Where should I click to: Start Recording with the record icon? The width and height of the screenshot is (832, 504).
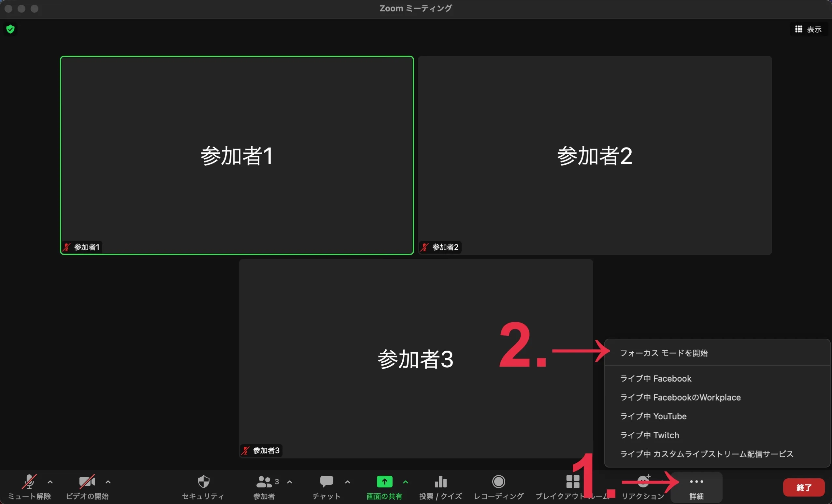pos(498,482)
